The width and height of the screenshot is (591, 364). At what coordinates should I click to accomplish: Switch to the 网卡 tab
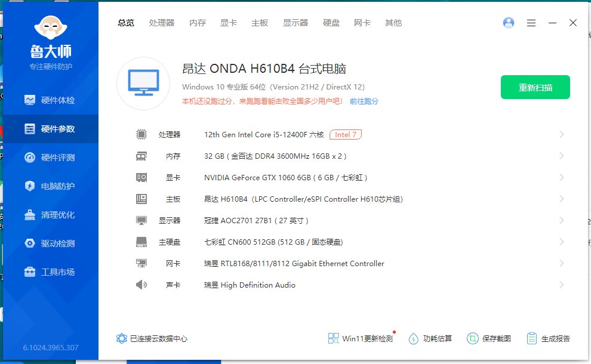362,23
